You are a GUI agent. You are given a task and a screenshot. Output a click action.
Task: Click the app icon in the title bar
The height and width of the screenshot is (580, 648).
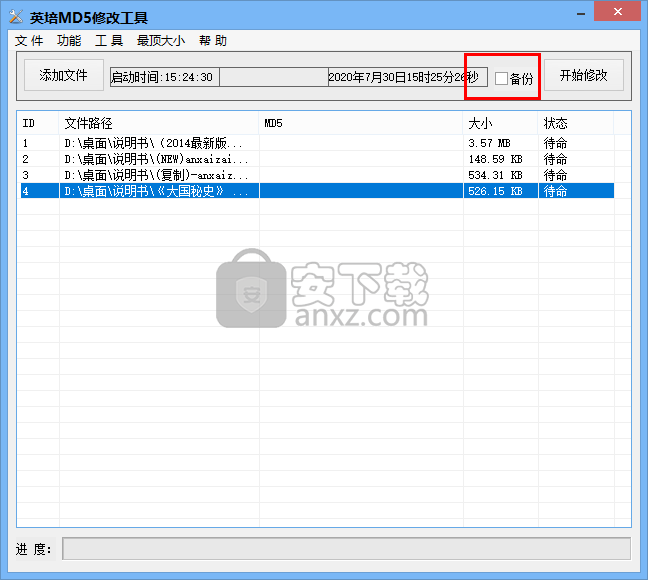pyautogui.click(x=16, y=17)
